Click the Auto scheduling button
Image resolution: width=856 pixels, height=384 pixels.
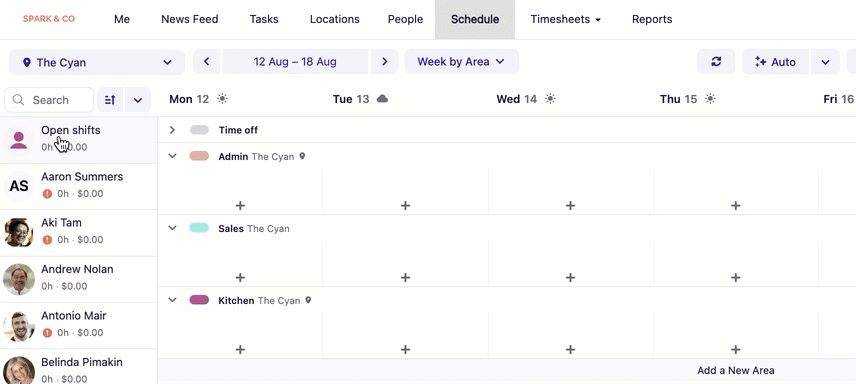click(775, 62)
